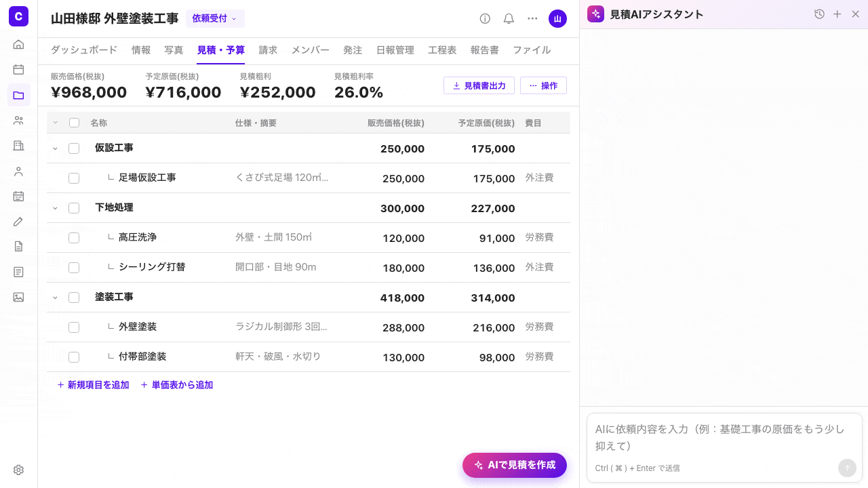Check the 付帯部塗装 row checkbox
Image resolution: width=868 pixels, height=488 pixels.
pos(74,357)
